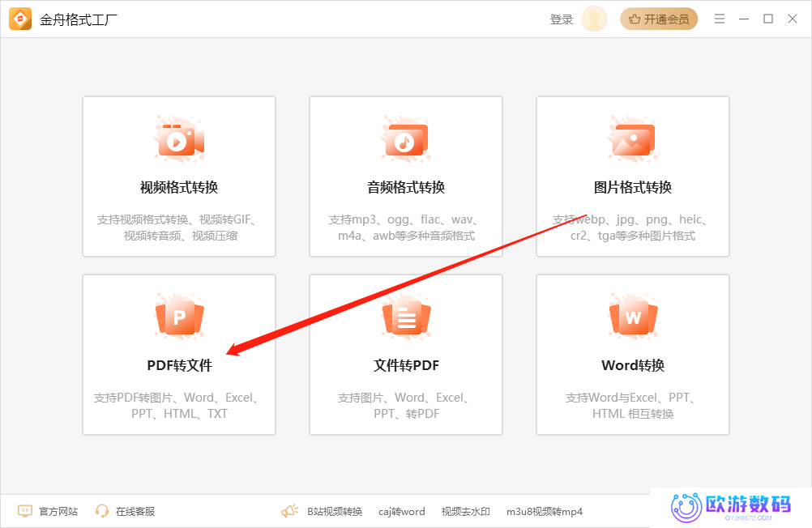
Task: Open the 官方网站 link
Action: [x=58, y=512]
